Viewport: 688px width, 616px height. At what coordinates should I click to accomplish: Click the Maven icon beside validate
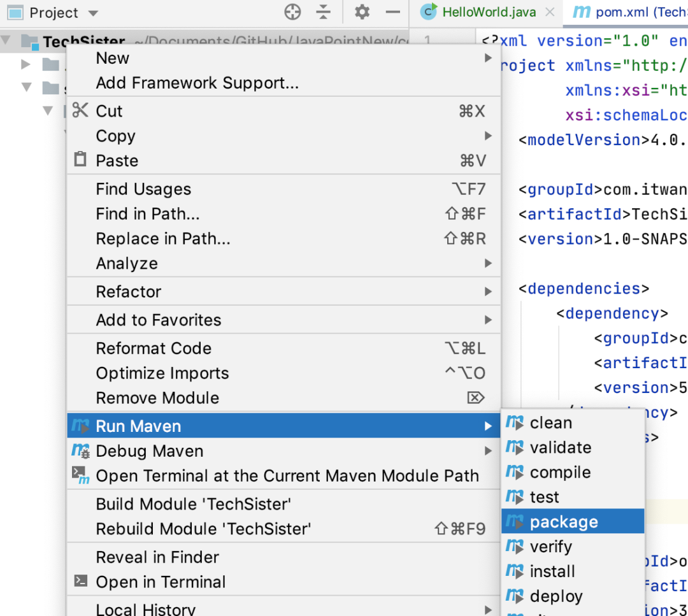tap(515, 448)
